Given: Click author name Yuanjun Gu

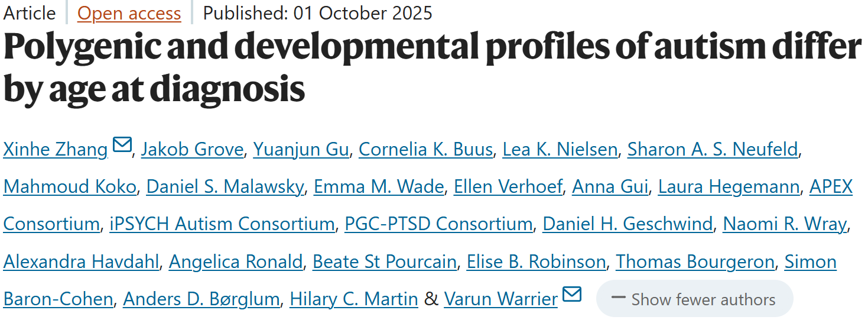Looking at the screenshot, I should click(x=301, y=150).
